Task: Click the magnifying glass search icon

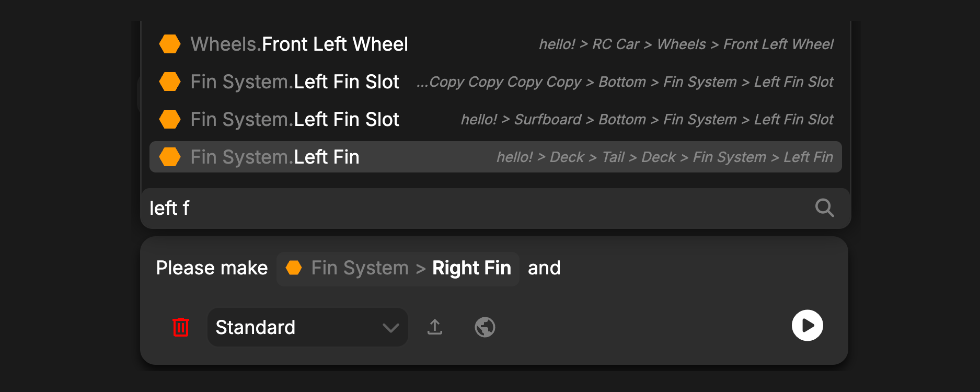Action: pyautogui.click(x=824, y=208)
